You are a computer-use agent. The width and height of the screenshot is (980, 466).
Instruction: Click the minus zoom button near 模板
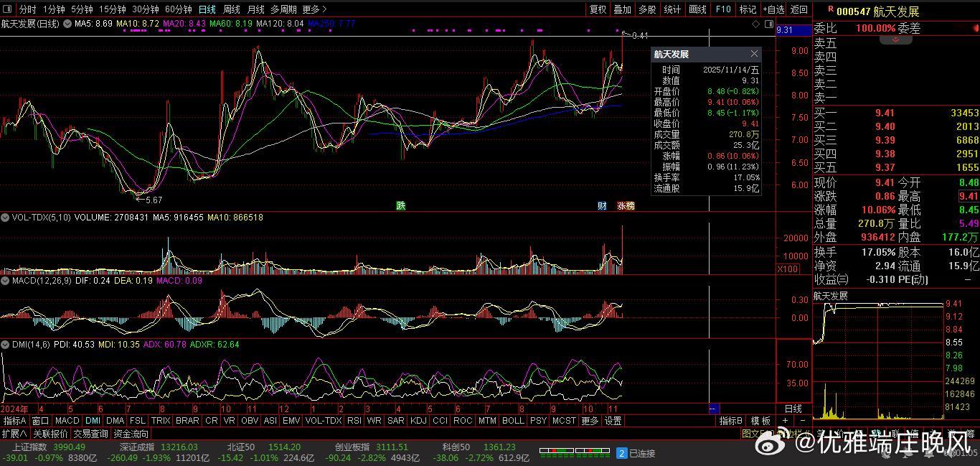[x=802, y=421]
